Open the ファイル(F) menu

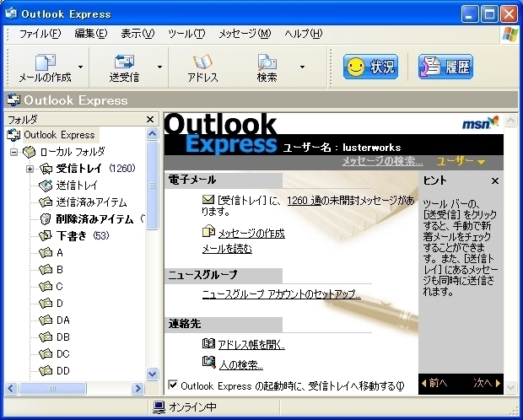[x=40, y=34]
